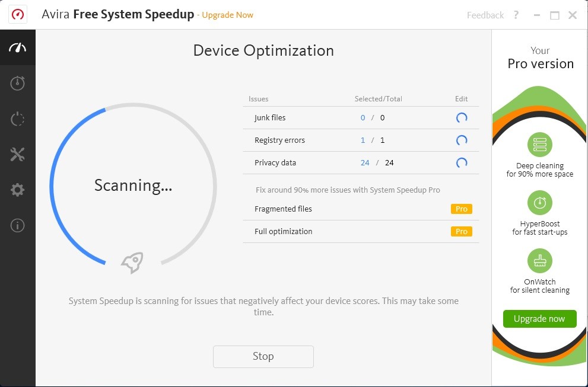Close the Avira System Speedup window
588x387 pixels.
click(573, 15)
